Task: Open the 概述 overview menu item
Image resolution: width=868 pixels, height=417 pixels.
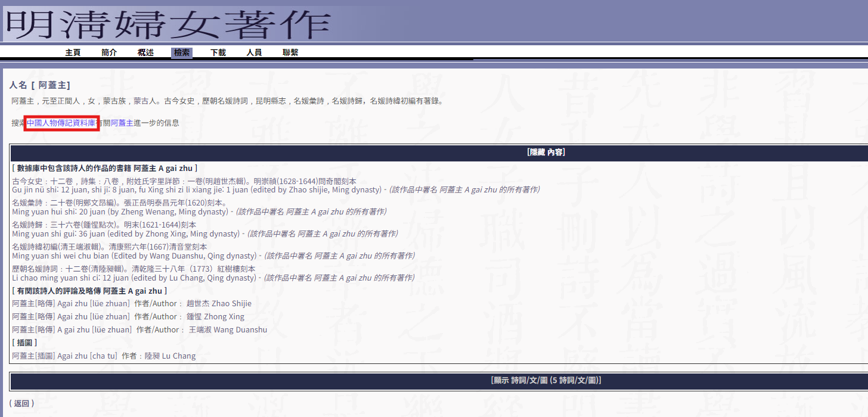Action: click(145, 52)
